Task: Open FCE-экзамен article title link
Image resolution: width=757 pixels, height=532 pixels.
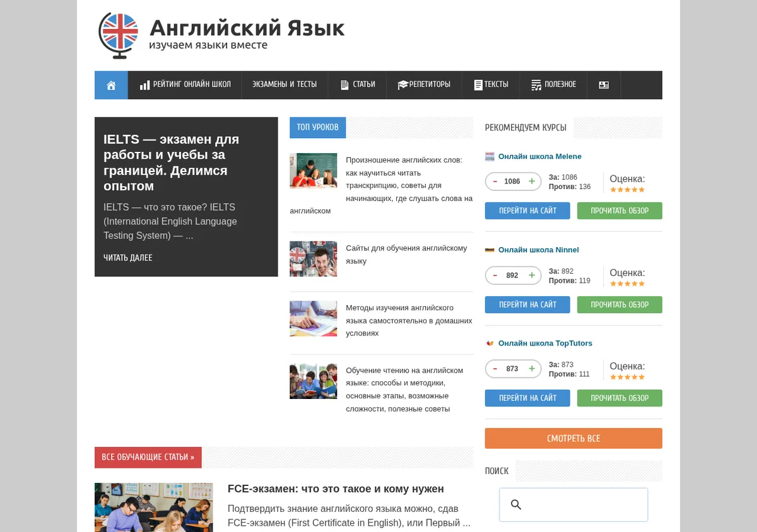Action: 336,489
